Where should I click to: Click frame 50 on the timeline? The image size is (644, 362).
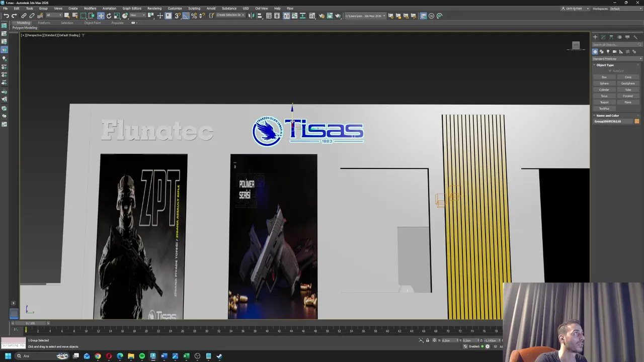point(328,330)
